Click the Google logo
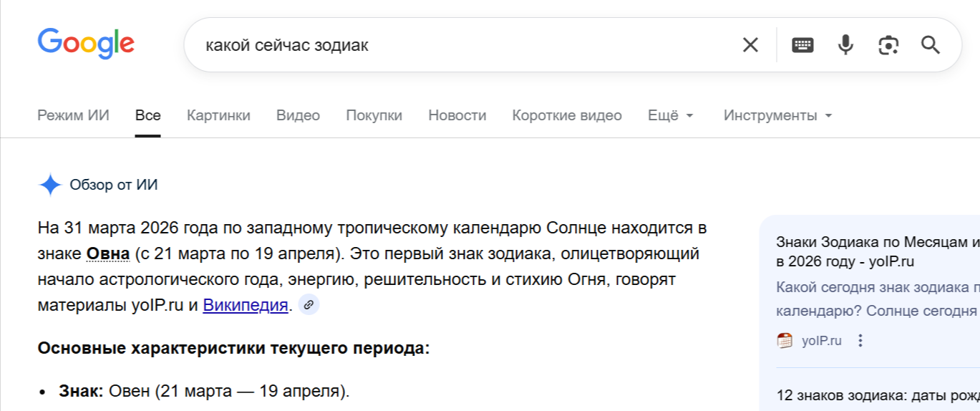This screenshot has height=411, width=980. pos(86,43)
